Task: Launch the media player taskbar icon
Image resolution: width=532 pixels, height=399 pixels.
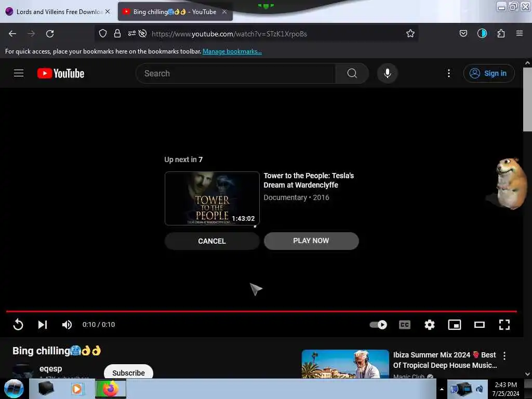Action: click(x=77, y=389)
